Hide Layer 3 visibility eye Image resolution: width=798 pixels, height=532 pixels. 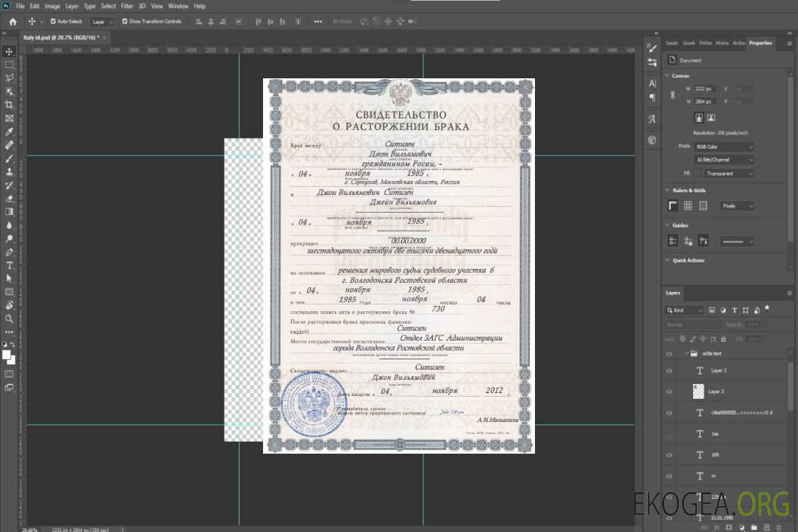click(x=669, y=392)
